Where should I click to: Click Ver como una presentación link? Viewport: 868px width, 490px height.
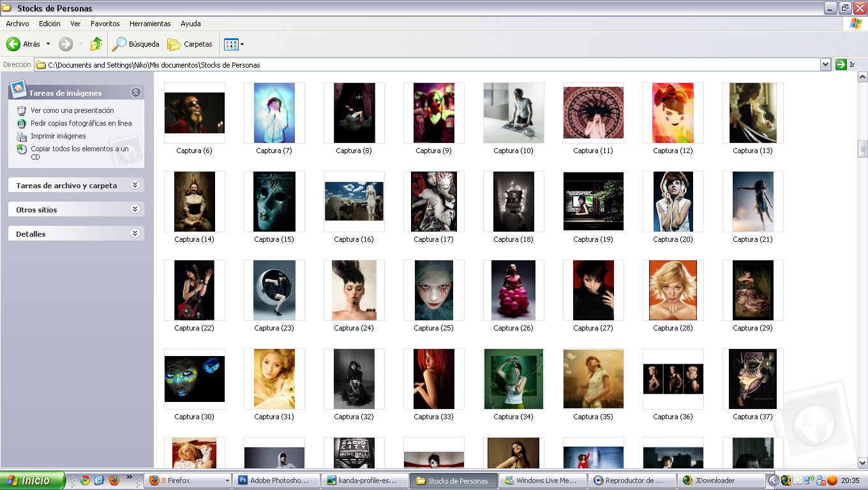72,110
